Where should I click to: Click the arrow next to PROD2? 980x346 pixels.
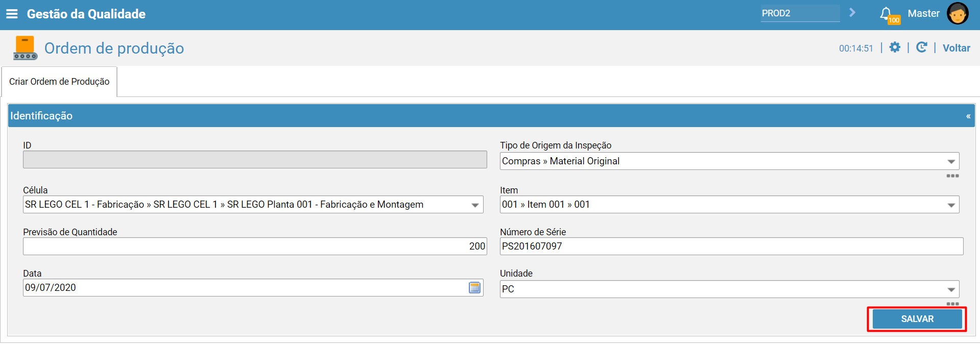click(x=852, y=13)
